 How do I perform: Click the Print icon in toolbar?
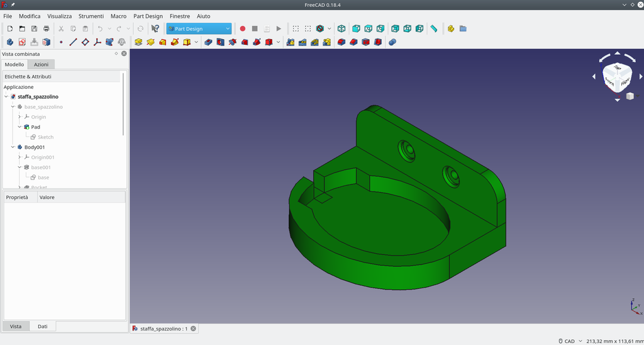tap(47, 29)
